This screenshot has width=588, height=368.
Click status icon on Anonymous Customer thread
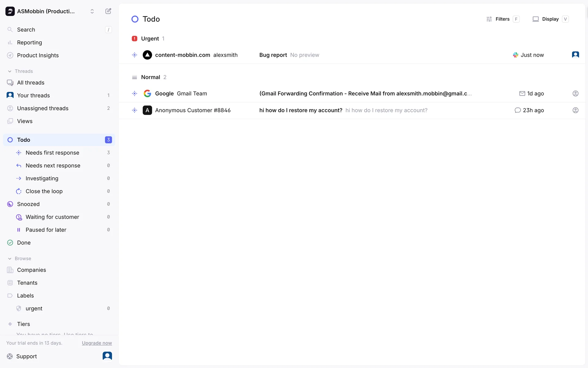134,110
